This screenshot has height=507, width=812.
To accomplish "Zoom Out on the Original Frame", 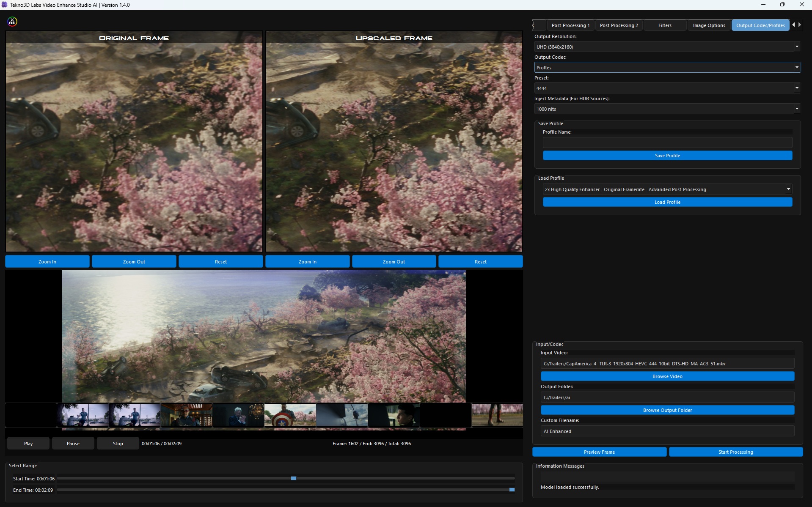I will tap(134, 262).
